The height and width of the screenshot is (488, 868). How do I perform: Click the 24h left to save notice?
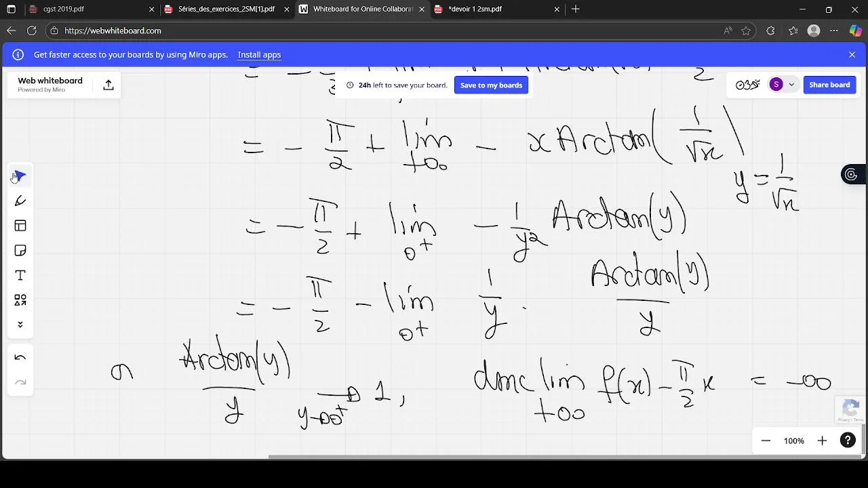point(397,85)
